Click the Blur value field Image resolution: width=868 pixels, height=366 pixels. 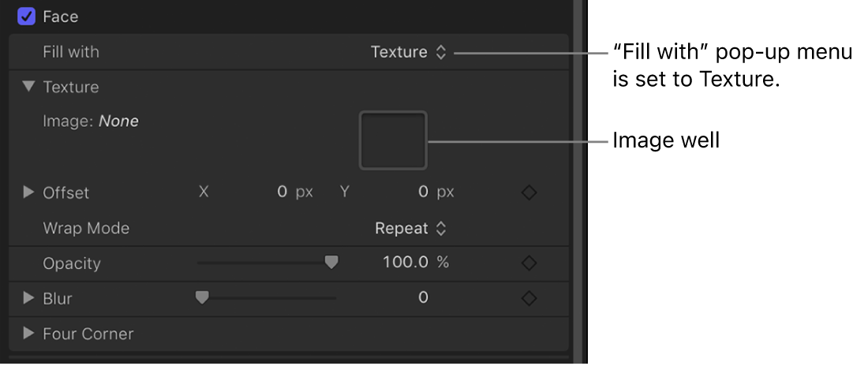pyautogui.click(x=423, y=297)
